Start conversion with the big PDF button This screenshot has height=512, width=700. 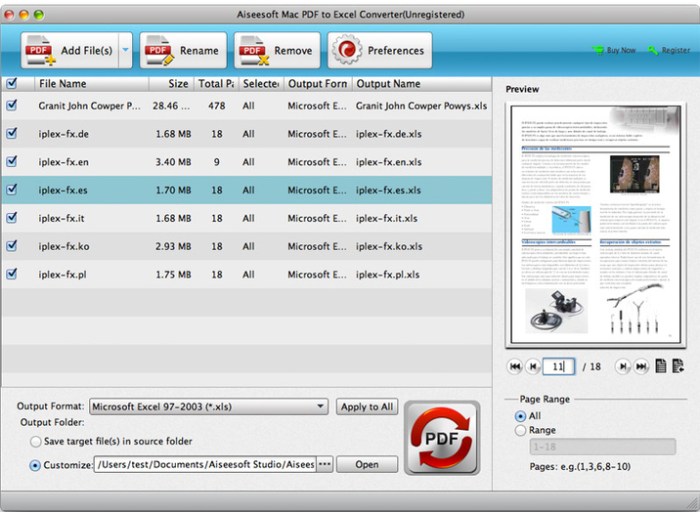[442, 438]
